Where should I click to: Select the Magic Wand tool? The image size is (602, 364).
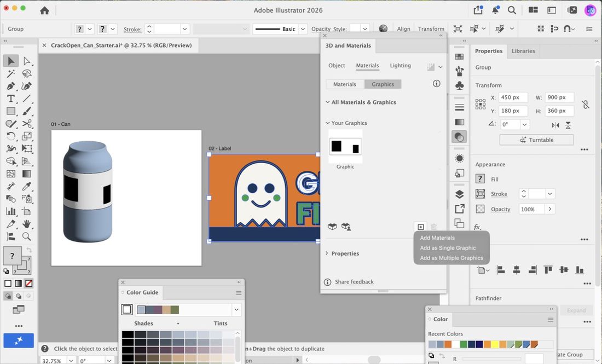coord(11,73)
